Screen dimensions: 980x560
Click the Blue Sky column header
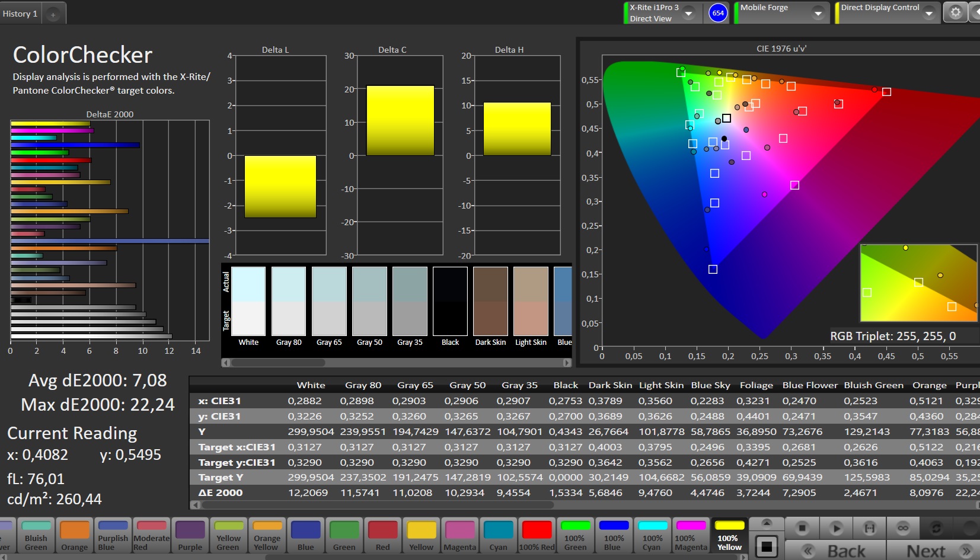[710, 385]
